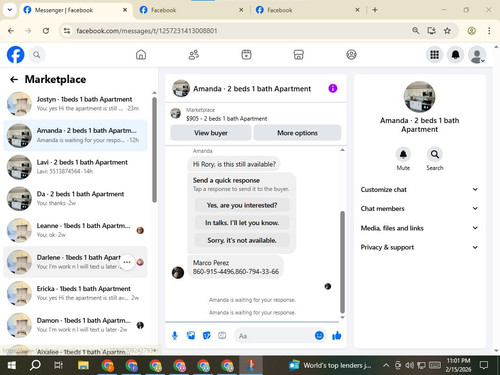The height and width of the screenshot is (375, 500).
Task: Open the Reels video icon in navigation
Action: point(246,55)
